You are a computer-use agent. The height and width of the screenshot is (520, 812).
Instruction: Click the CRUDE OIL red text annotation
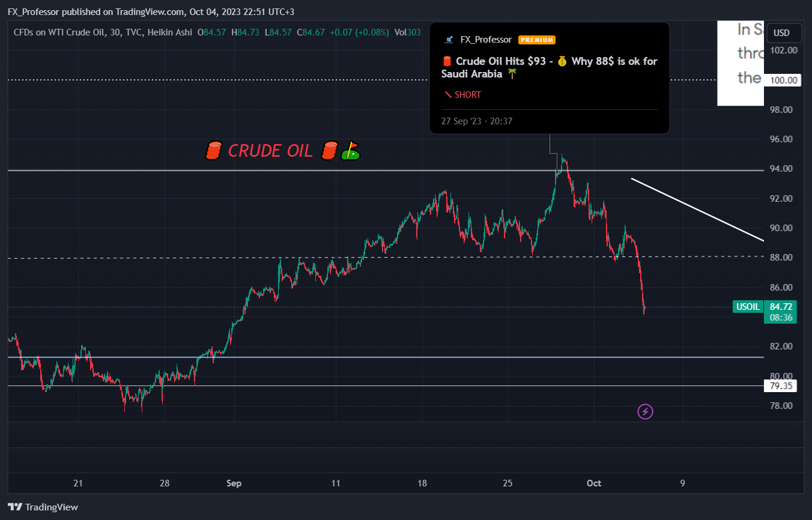[x=270, y=151]
